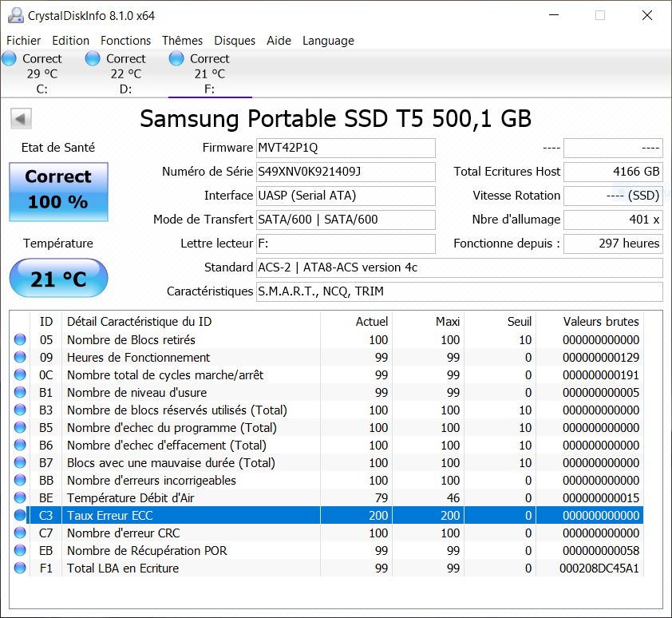Click status orb for attribute F1 row
The height and width of the screenshot is (618, 672).
(x=20, y=568)
